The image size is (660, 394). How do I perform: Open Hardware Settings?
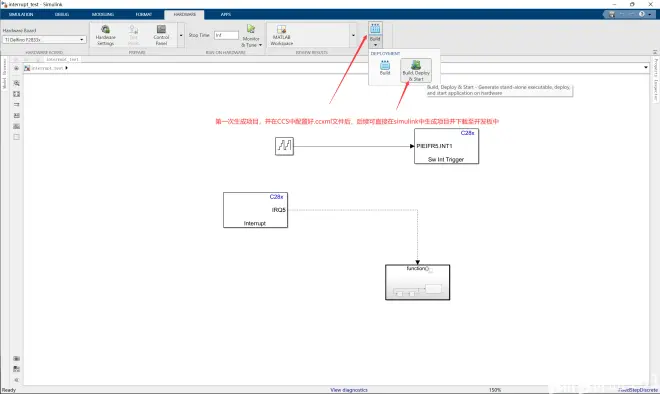pyautogui.click(x=105, y=35)
